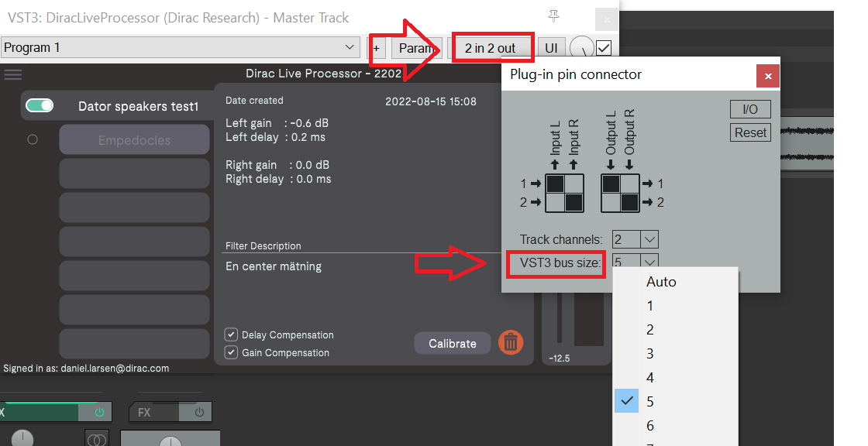Click the En center mätning description text
The image size is (868, 446).
coord(274,266)
